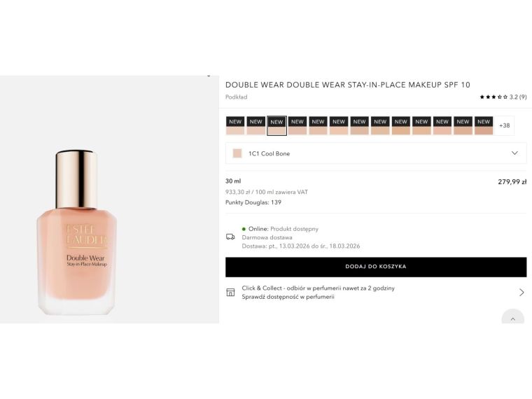This screenshot has width=532, height=399.
Task: Click the Podkład category link
Action: point(236,97)
